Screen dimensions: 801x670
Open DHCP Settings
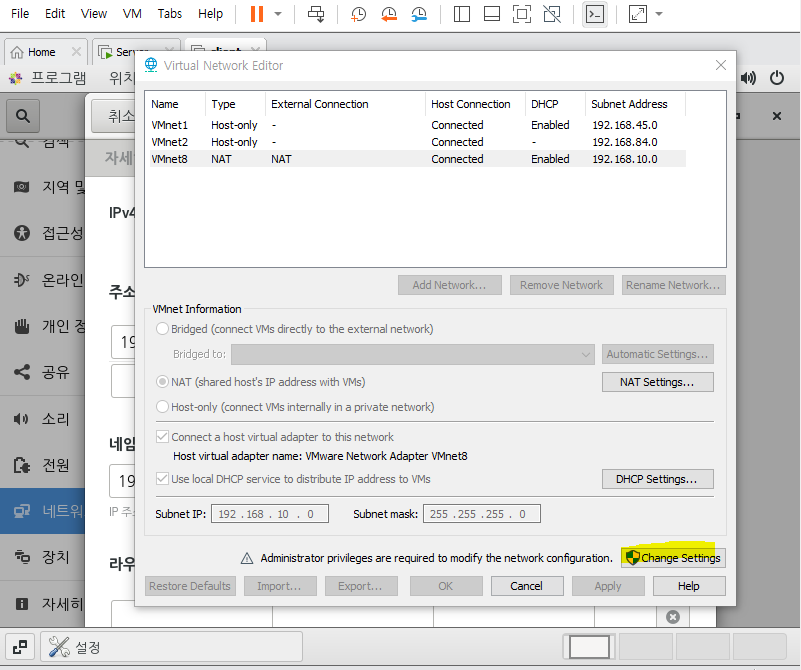657,479
